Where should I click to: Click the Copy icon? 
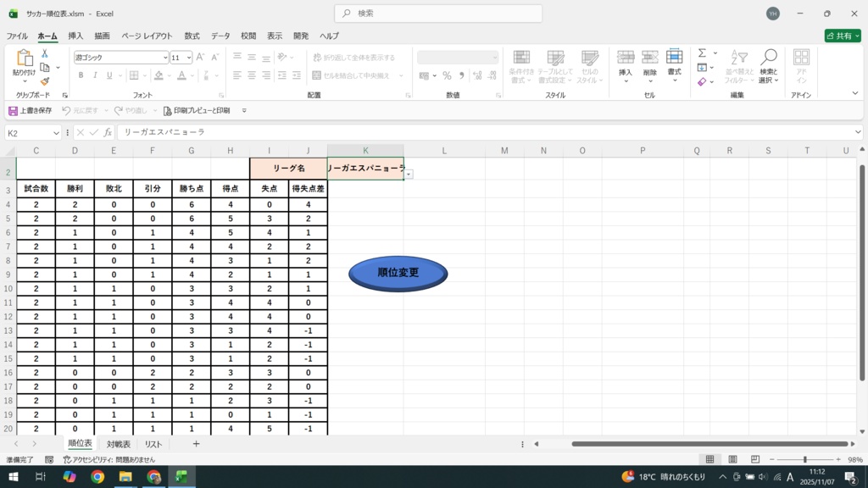45,68
